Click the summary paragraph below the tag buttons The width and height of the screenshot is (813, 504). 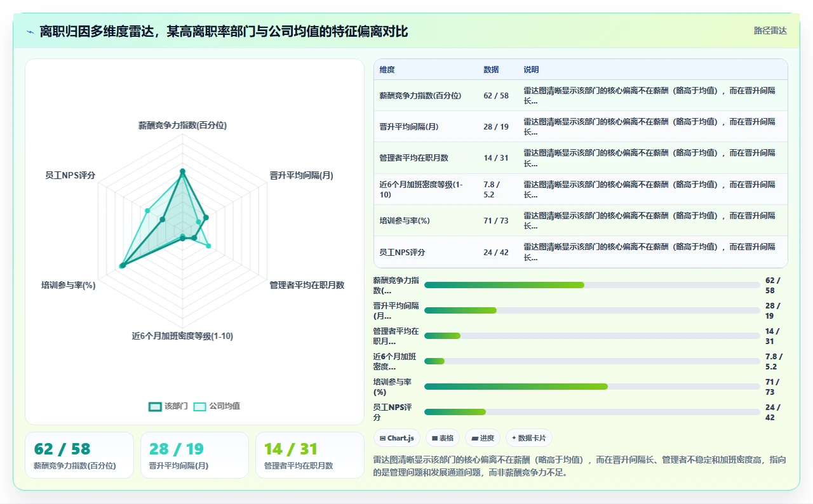[579, 467]
